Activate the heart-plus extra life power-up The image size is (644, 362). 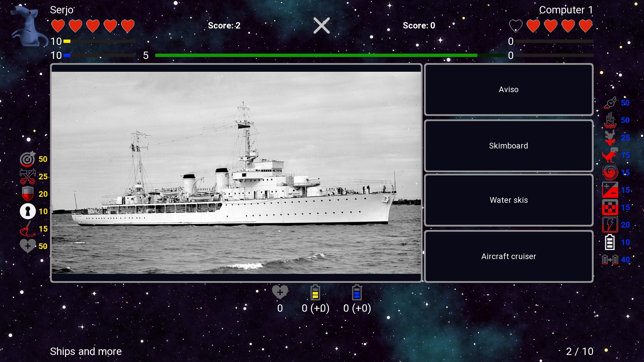pos(28,246)
